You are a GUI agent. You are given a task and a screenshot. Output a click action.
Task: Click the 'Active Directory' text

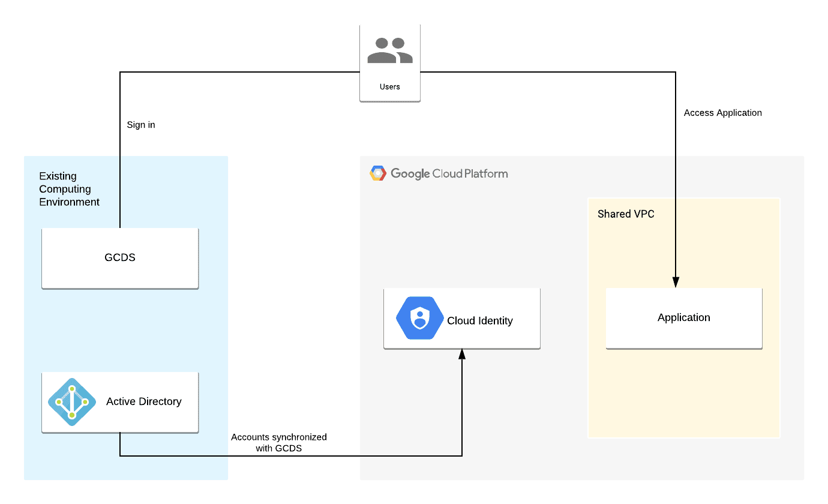(144, 401)
